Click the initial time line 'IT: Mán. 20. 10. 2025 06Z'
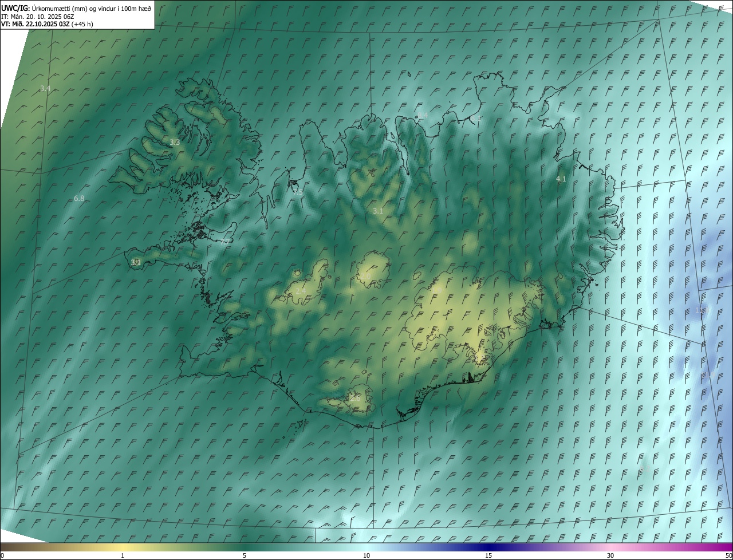 [38, 16]
